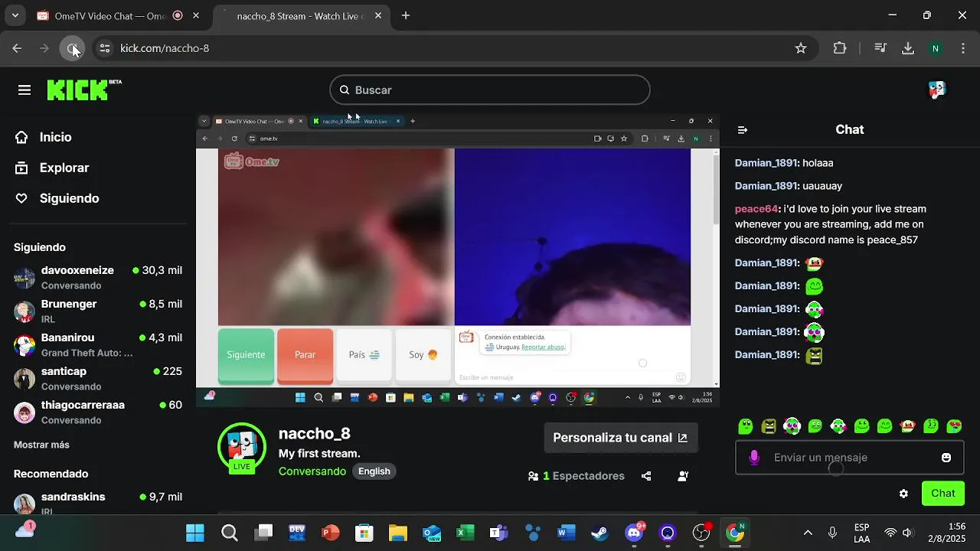Click the share stream icon
Viewport: 980px width, 551px height.
point(646,476)
